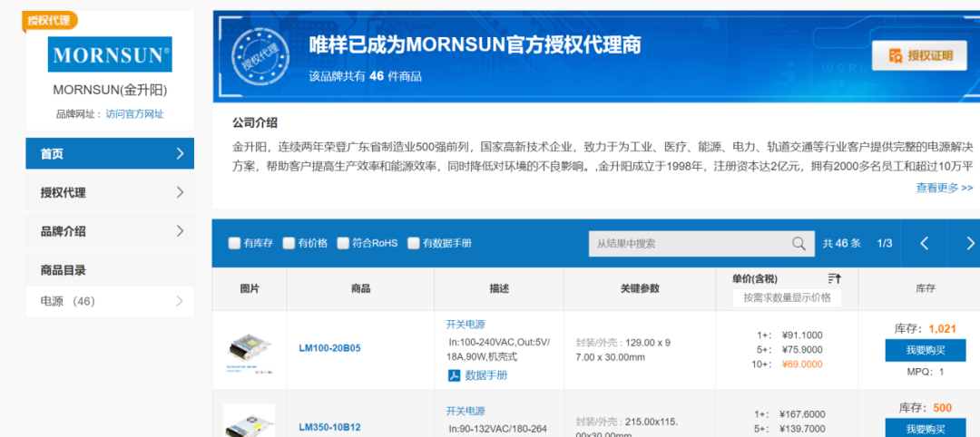980x437 pixels.
Task: Click the ¥75.9000 price
Action: click(800, 350)
